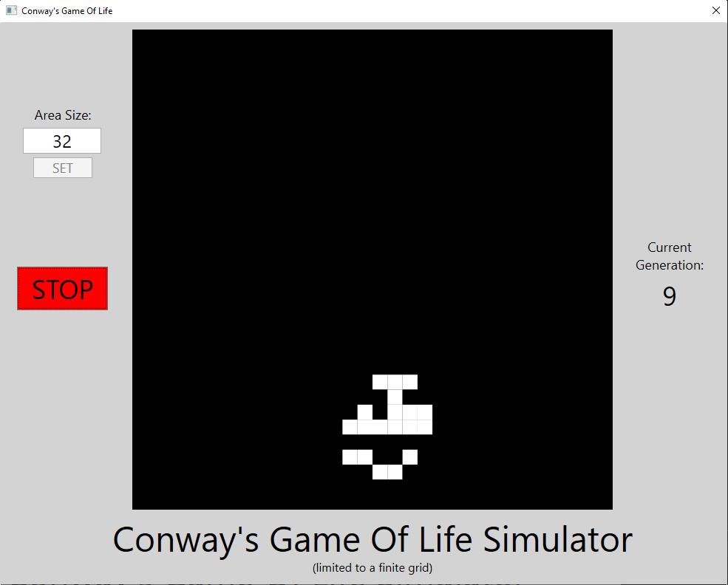The width and height of the screenshot is (728, 585).
Task: Toggle the isolated white cell right of the bottom pair
Action: pyautogui.click(x=410, y=457)
